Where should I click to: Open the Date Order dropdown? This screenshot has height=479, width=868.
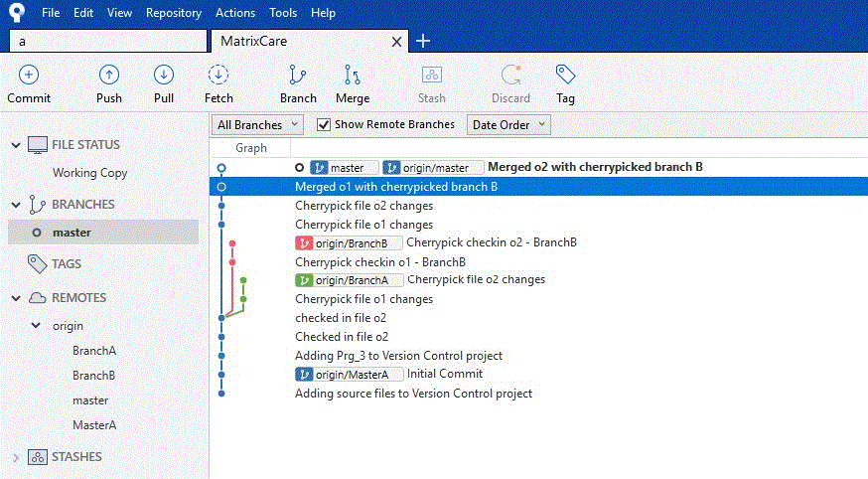pos(508,124)
